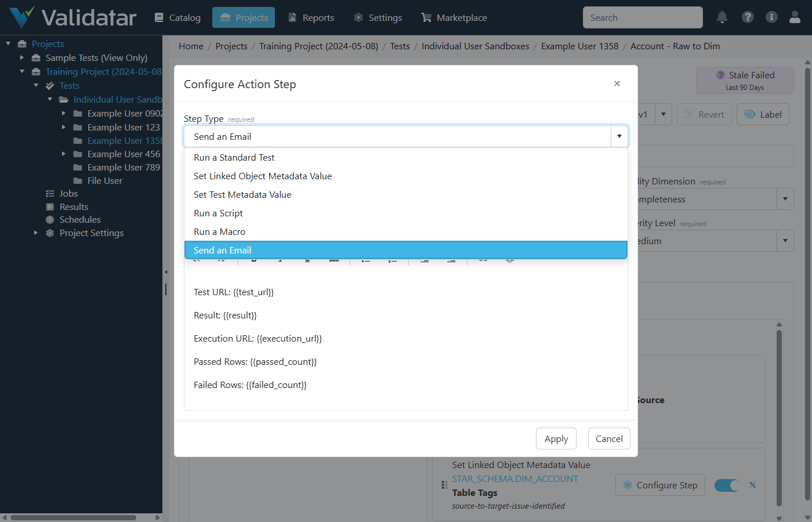Open the user profile icon
The width and height of the screenshot is (812, 522).
click(x=795, y=17)
